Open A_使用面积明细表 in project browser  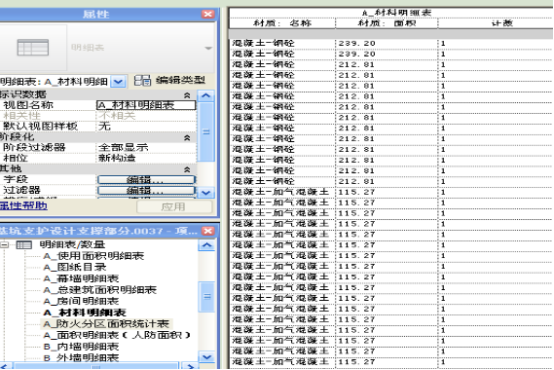[x=93, y=256]
